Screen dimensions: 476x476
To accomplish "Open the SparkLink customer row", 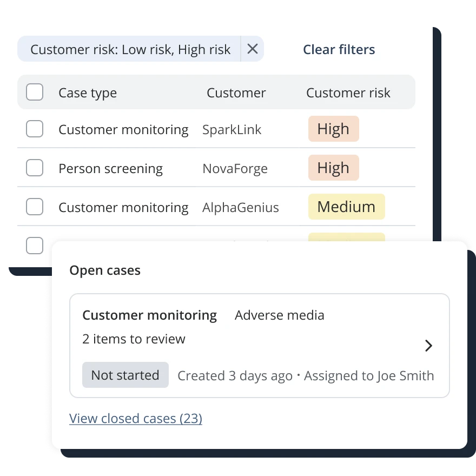I will [x=216, y=129].
